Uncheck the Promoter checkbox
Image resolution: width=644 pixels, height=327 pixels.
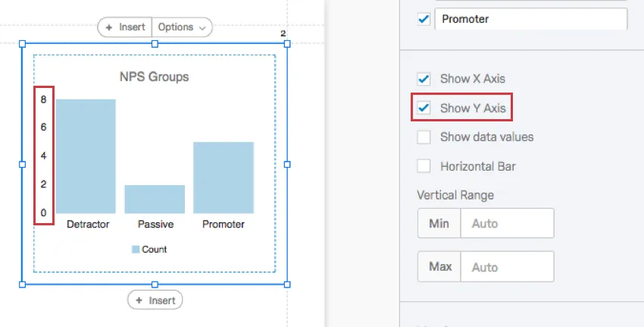[424, 19]
